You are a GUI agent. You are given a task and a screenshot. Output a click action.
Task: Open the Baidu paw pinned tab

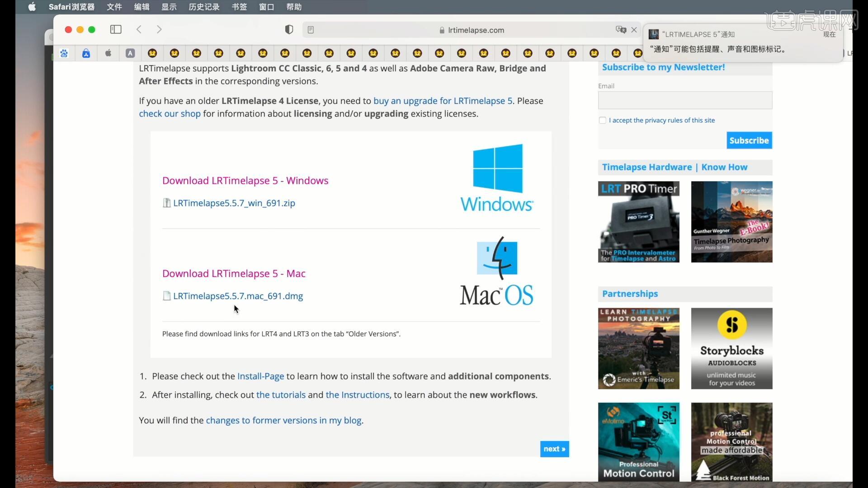click(64, 53)
